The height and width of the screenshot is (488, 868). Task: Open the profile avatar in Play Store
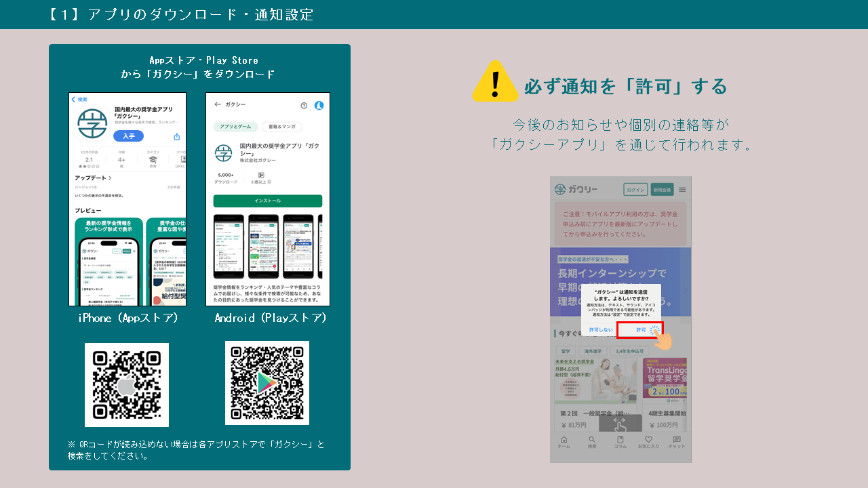click(319, 105)
